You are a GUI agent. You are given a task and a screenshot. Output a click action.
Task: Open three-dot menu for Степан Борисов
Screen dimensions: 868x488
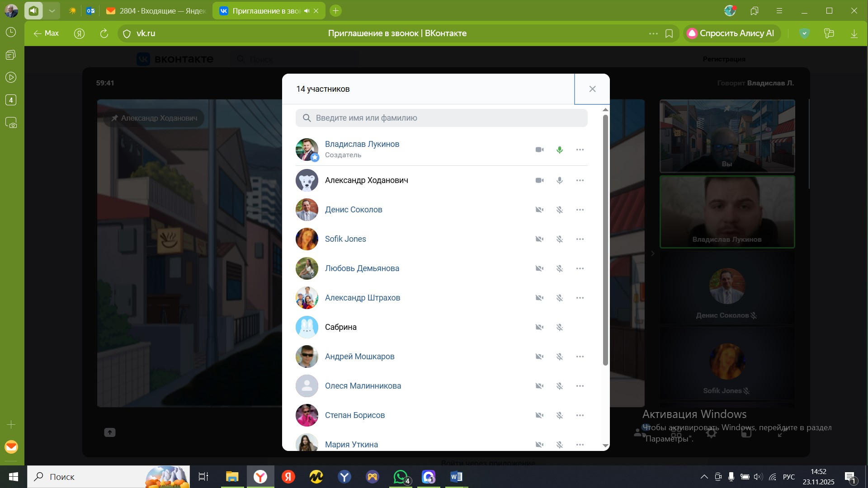[580, 415]
